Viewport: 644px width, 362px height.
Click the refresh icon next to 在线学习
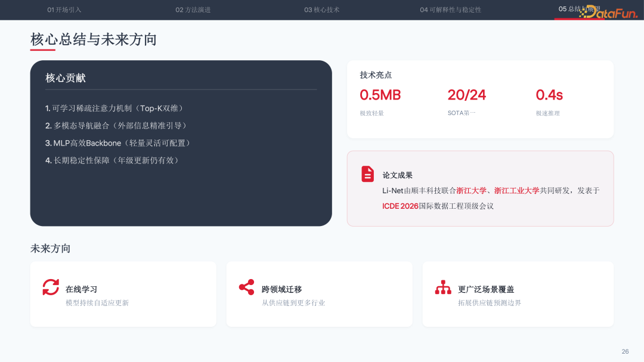pos(51,287)
